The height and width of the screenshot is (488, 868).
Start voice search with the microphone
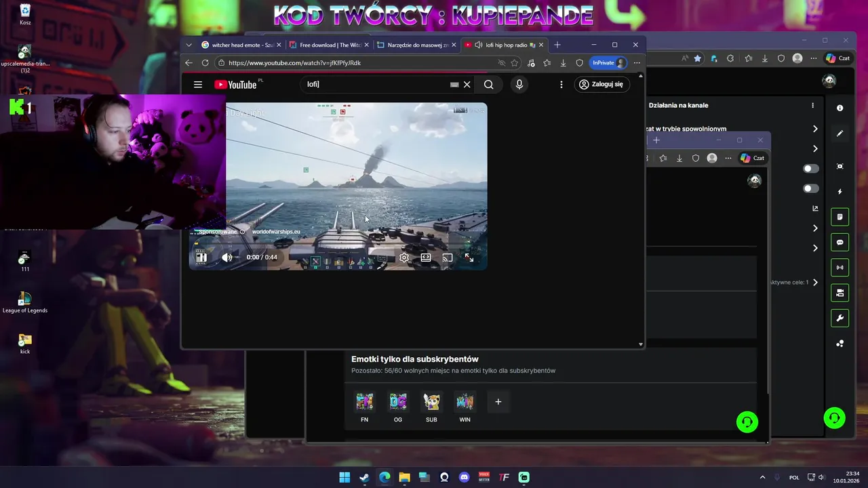click(x=519, y=85)
